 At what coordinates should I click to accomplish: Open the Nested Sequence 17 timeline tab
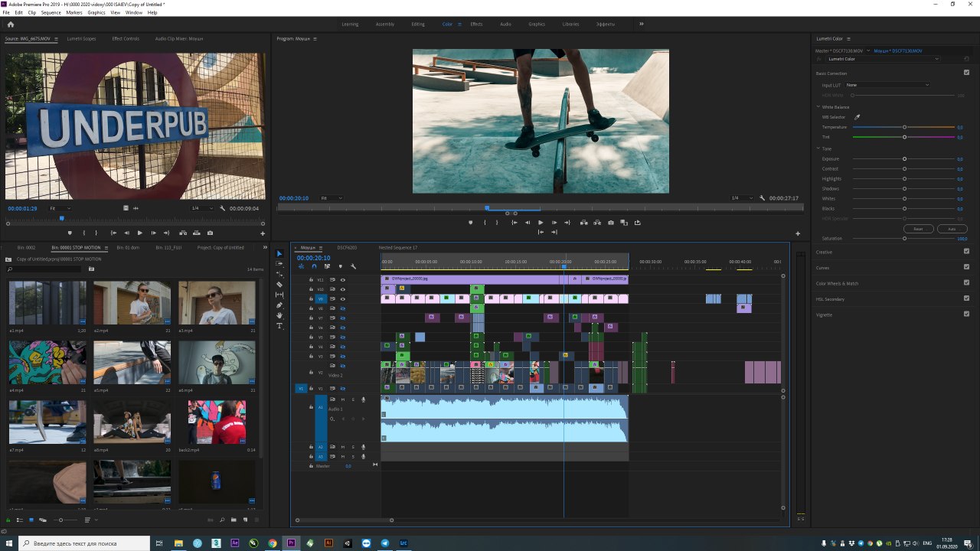click(398, 248)
